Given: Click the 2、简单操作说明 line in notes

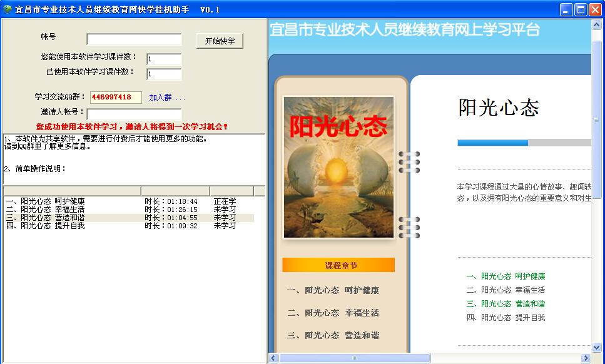Looking at the screenshot, I should [x=35, y=168].
